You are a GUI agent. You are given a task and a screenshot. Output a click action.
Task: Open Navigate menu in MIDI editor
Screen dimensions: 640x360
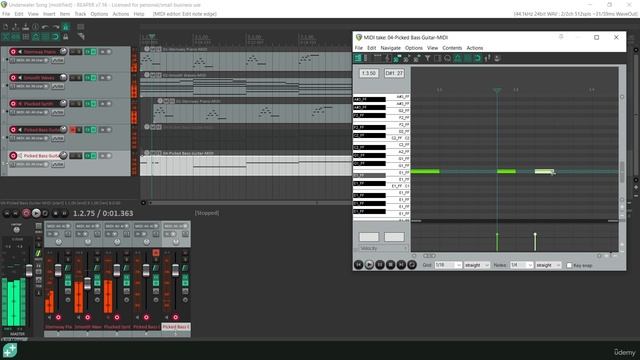click(391, 48)
